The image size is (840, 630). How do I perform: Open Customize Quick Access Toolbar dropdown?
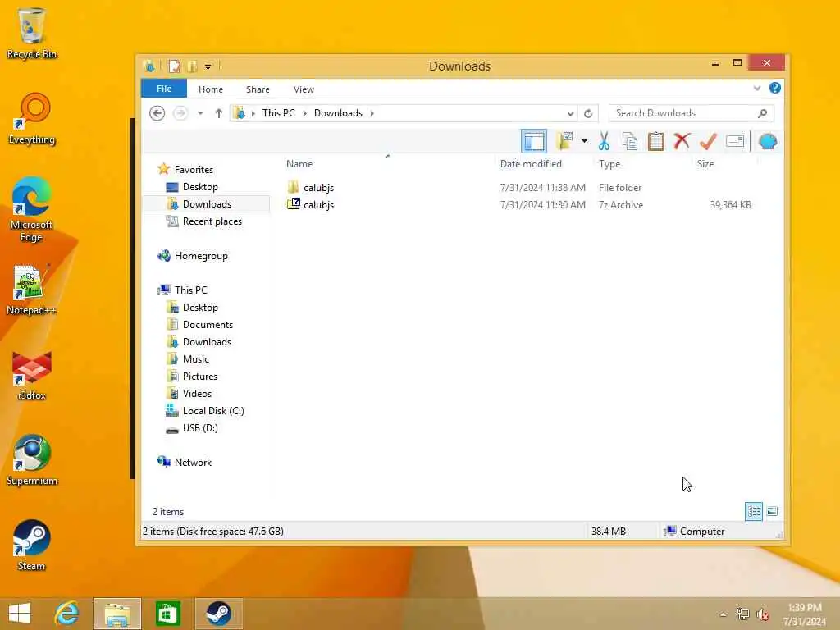point(208,67)
